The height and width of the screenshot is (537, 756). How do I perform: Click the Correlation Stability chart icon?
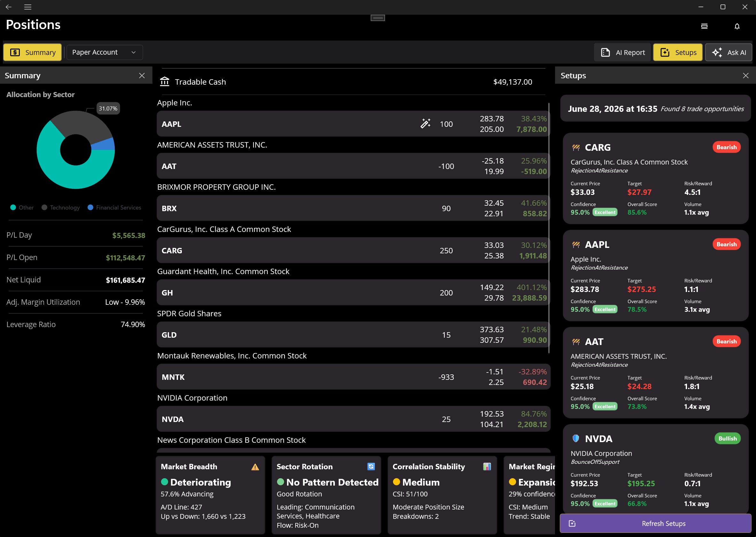[487, 467]
